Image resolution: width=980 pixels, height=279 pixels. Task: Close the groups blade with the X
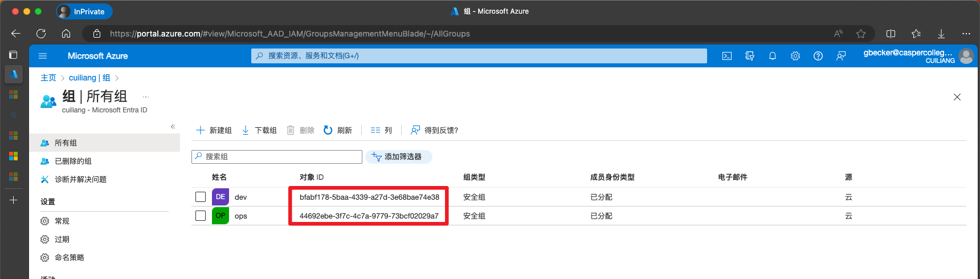coord(957,97)
